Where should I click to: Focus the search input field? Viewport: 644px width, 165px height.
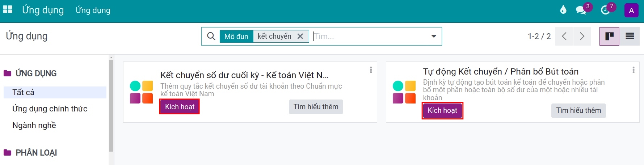[x=369, y=36]
